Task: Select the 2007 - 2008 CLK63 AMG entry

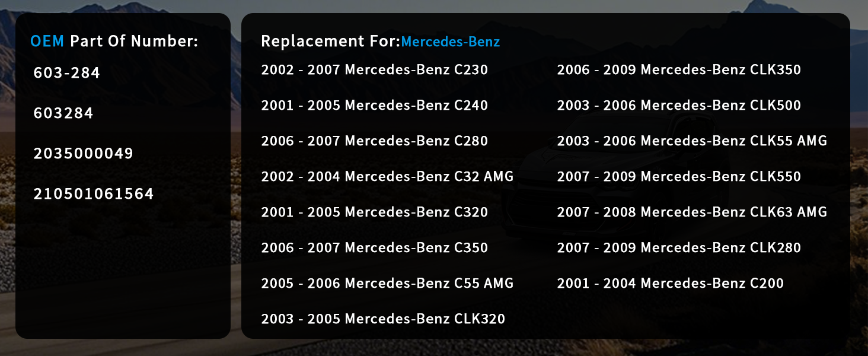Action: [692, 212]
